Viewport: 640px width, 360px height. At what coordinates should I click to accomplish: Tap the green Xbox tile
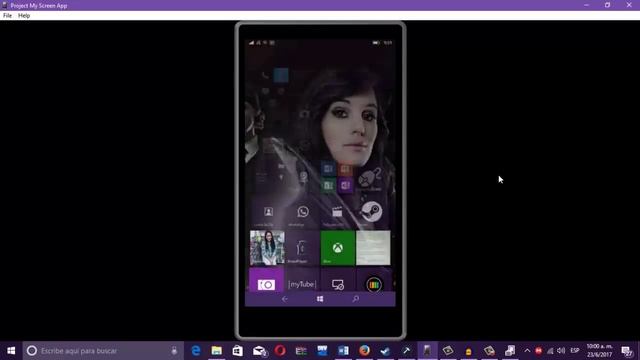[x=338, y=248]
